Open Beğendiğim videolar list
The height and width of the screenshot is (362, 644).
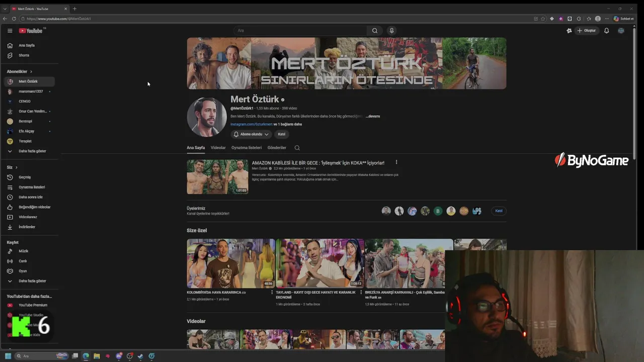tap(30, 207)
